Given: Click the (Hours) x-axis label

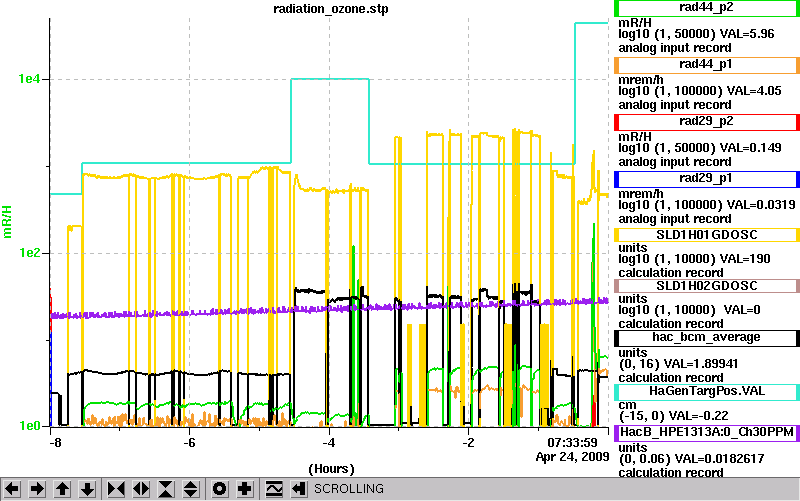Looking at the screenshot, I should coord(331,469).
